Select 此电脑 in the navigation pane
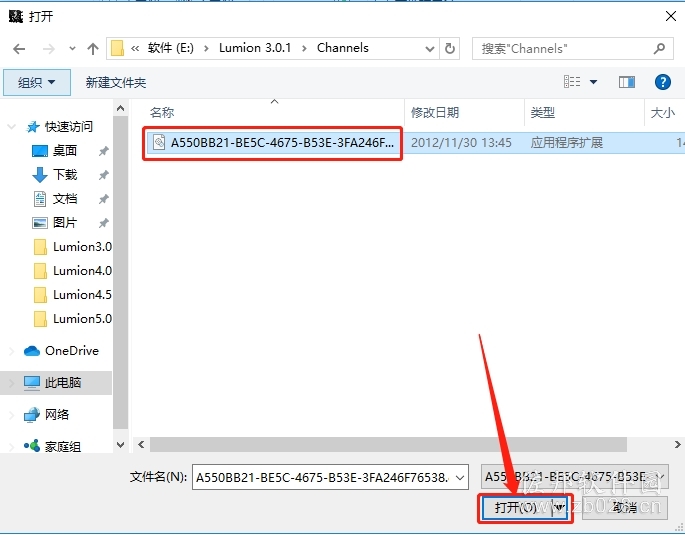 pyautogui.click(x=62, y=383)
